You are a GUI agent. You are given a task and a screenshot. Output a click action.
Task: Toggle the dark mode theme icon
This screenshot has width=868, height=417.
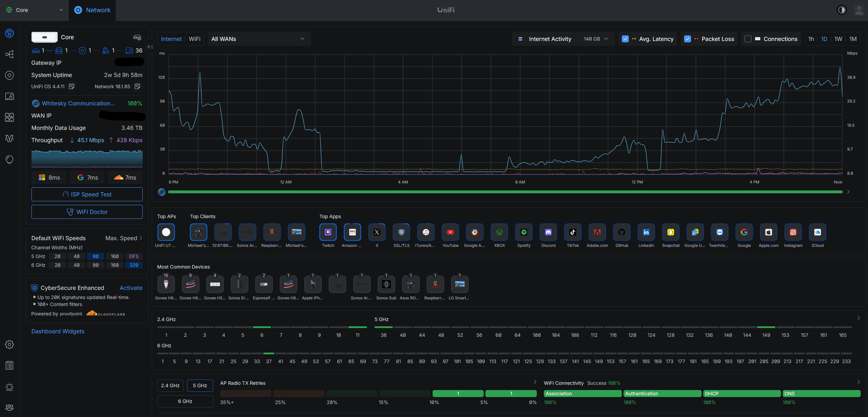842,10
